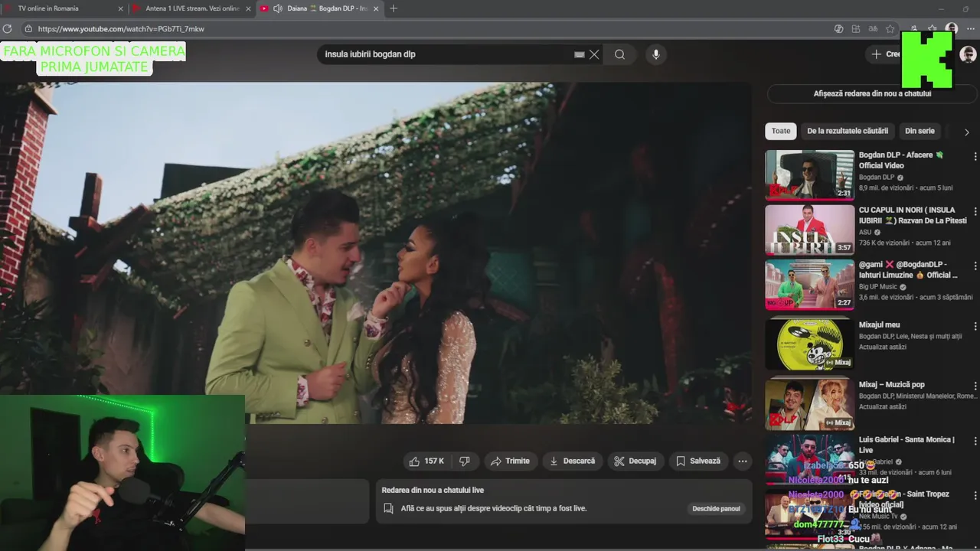Open options menu for Luis Gabriel - Santa Monica

click(975, 441)
